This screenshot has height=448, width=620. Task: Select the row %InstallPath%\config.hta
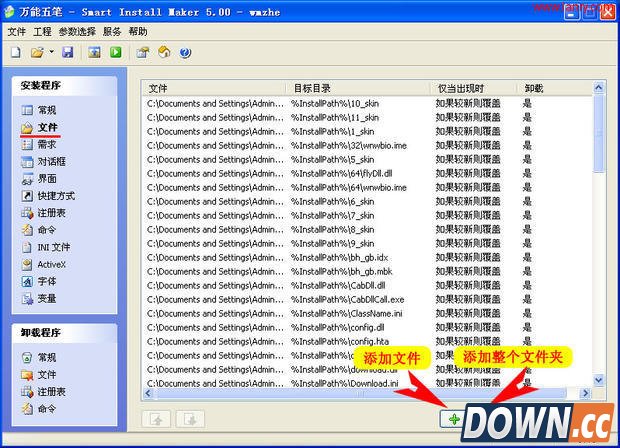coord(368,341)
